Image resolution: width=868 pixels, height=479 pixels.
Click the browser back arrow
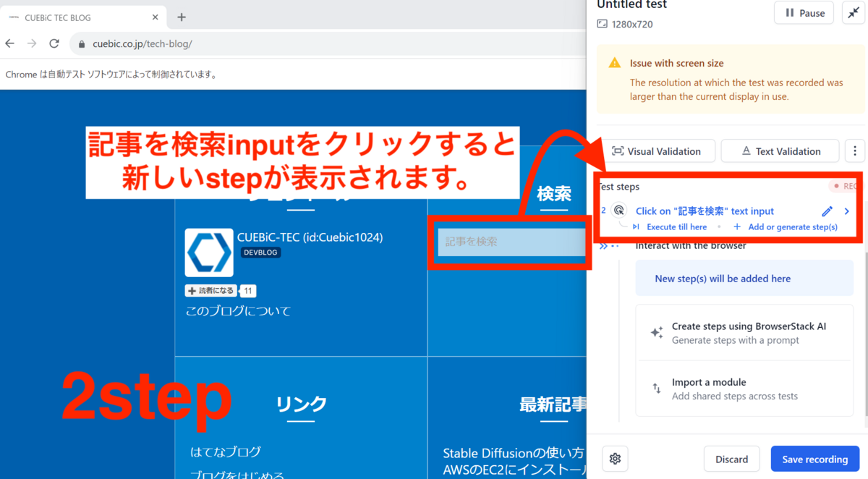tap(10, 43)
